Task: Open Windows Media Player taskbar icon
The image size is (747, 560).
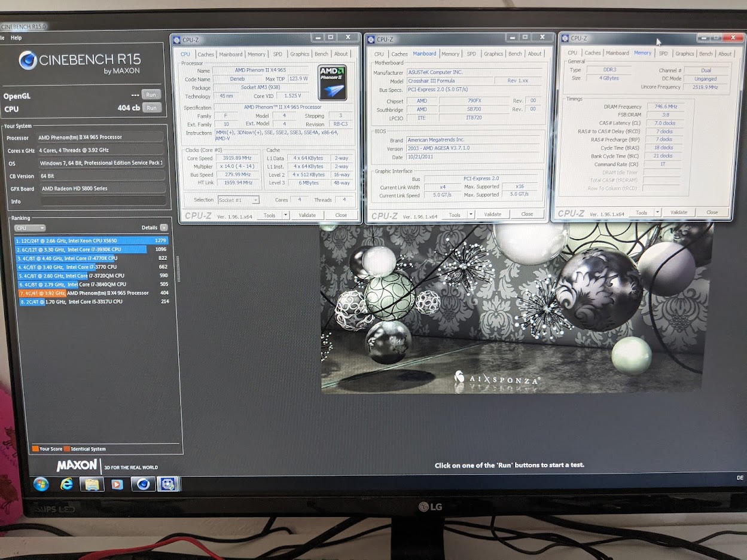Action: coord(117,484)
